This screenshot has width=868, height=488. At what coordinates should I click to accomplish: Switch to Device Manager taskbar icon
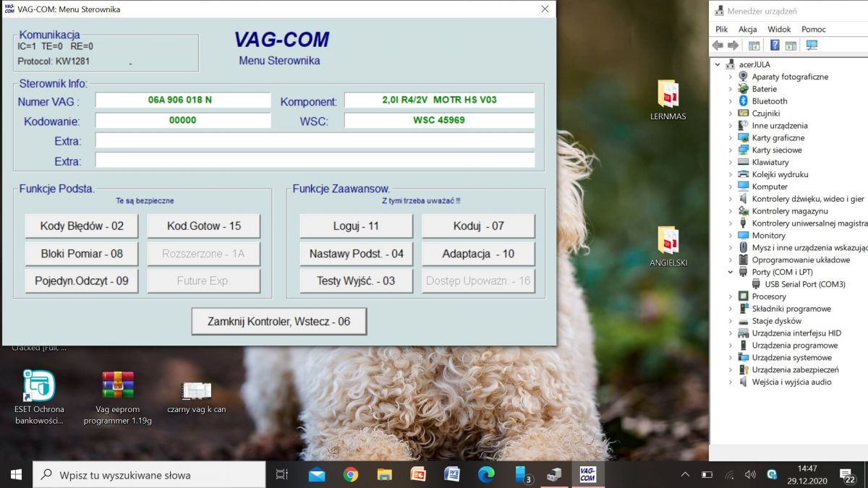(x=554, y=474)
